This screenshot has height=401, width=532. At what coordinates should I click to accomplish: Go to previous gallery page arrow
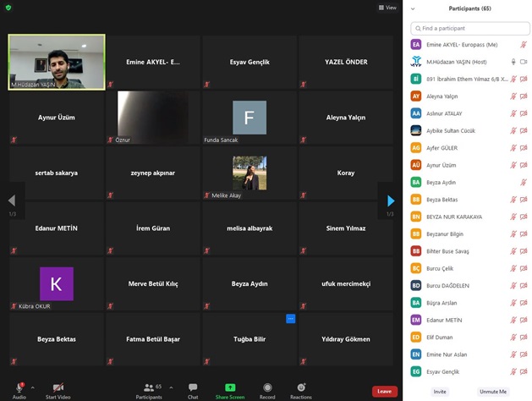click(12, 200)
